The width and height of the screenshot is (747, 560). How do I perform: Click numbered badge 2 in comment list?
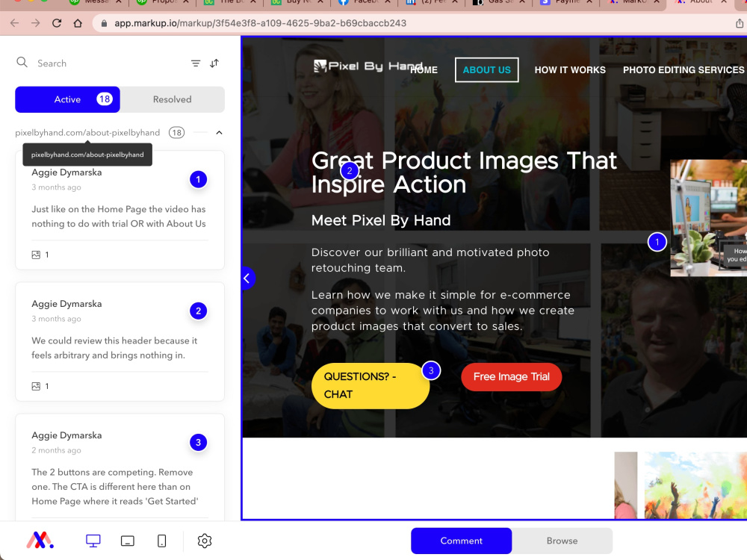(198, 311)
